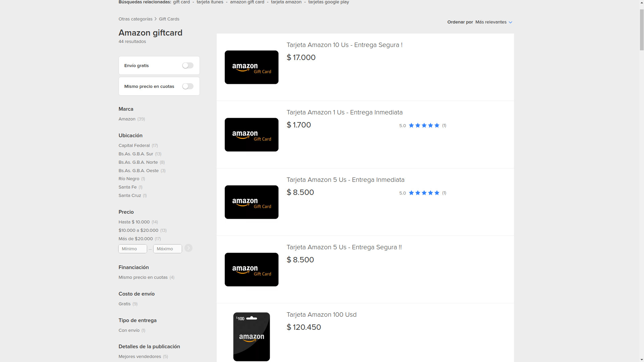Viewport: 644px width, 362px height.
Task: Open Amazon 10 Us gift card thumbnail
Action: coord(251,67)
